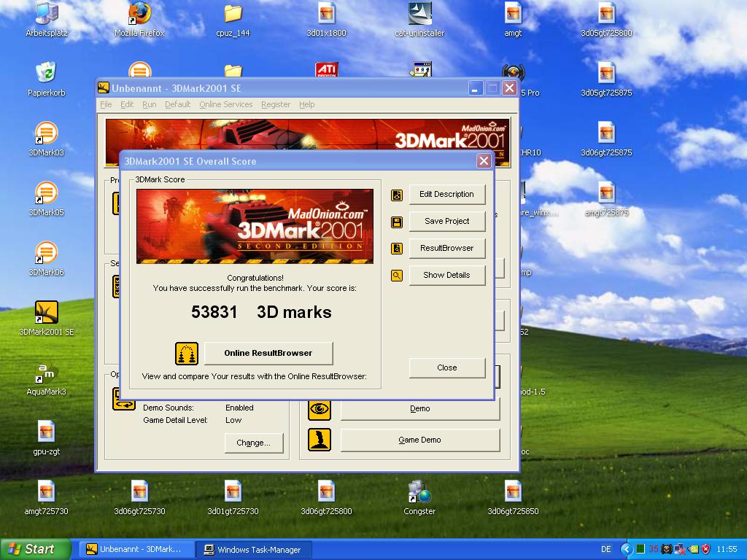Click the temperature reading 35 in the tray
747x560 pixels.
point(653,549)
